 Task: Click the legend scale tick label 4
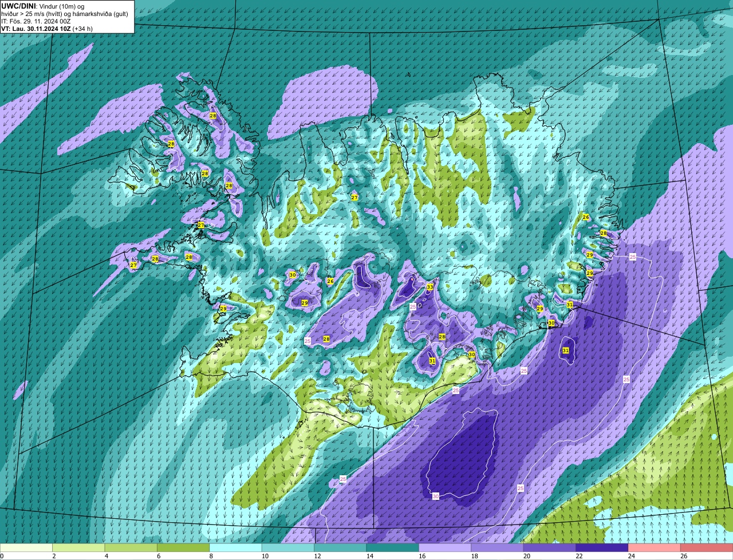pos(107,556)
